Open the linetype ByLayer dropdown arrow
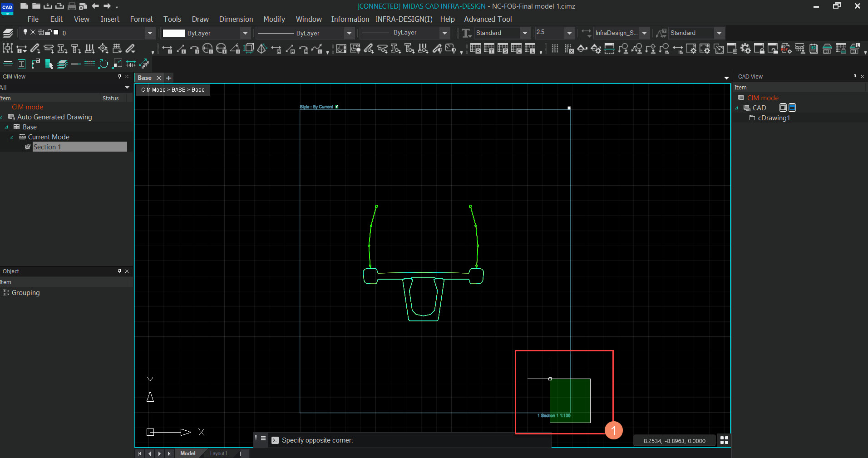The height and width of the screenshot is (458, 868). coord(349,33)
